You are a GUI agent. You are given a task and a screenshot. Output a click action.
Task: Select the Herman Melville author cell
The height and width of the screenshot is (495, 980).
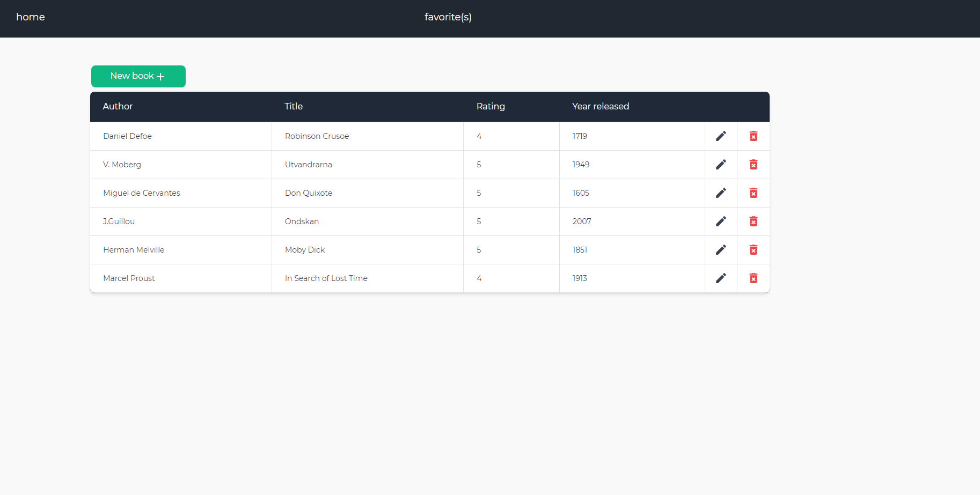click(181, 250)
